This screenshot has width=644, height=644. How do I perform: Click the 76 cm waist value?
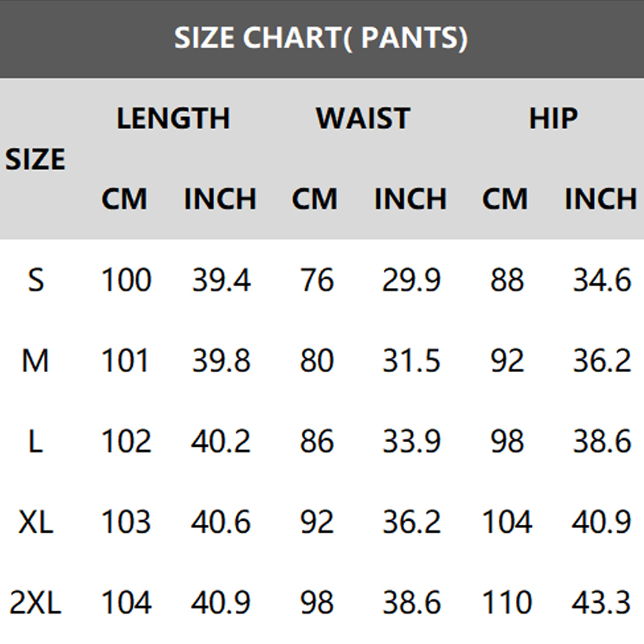(x=316, y=281)
